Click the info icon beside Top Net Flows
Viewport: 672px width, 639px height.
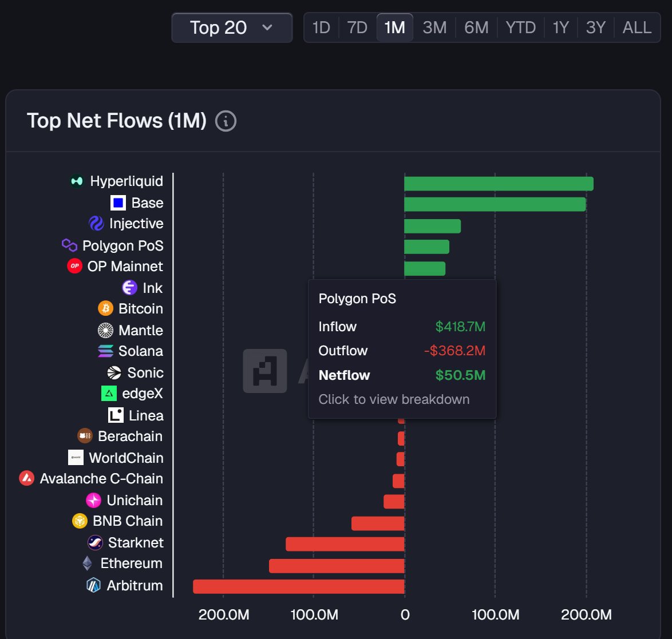pos(226,121)
